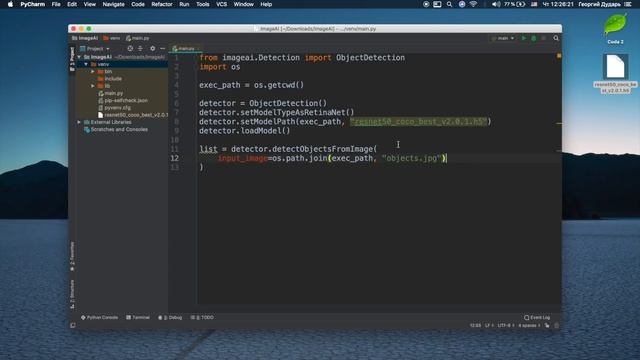This screenshot has height=360, width=640.
Task: Toggle the Favorites side tool tab
Action: pyautogui.click(x=72, y=256)
